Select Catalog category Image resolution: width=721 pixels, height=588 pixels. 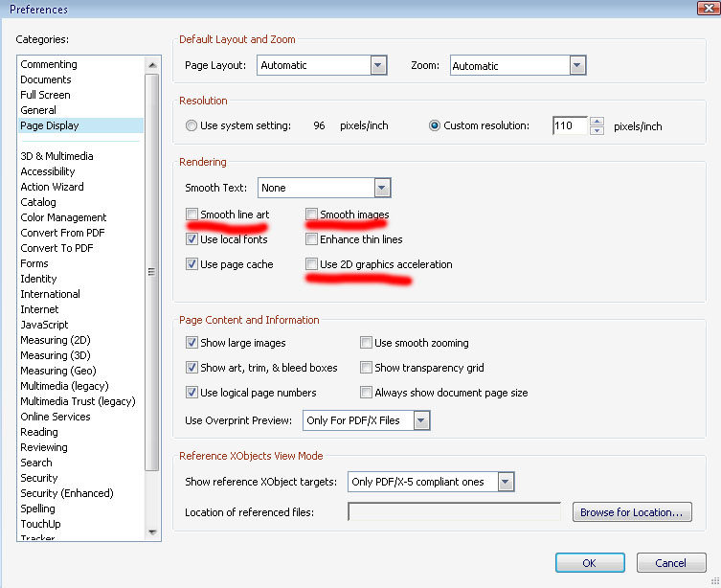(38, 202)
